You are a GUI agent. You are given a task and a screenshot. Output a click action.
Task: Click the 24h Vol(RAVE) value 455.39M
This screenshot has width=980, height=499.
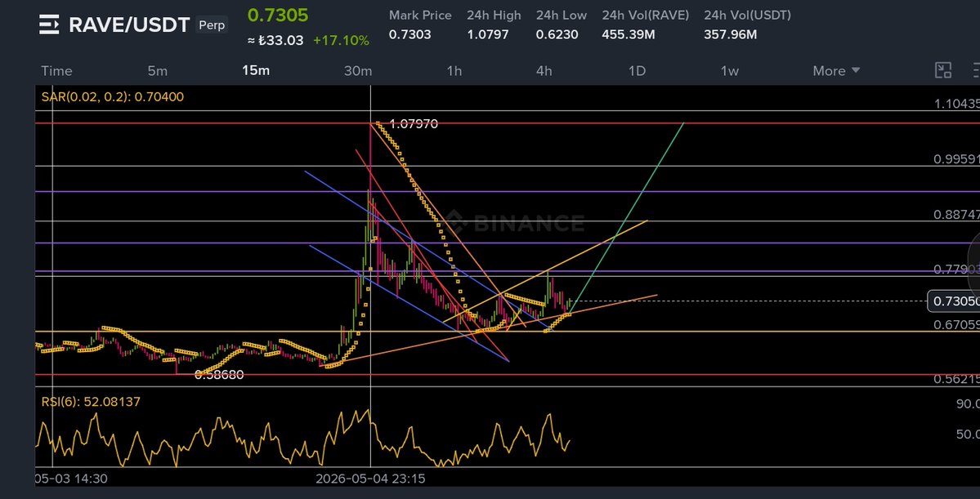click(x=628, y=34)
